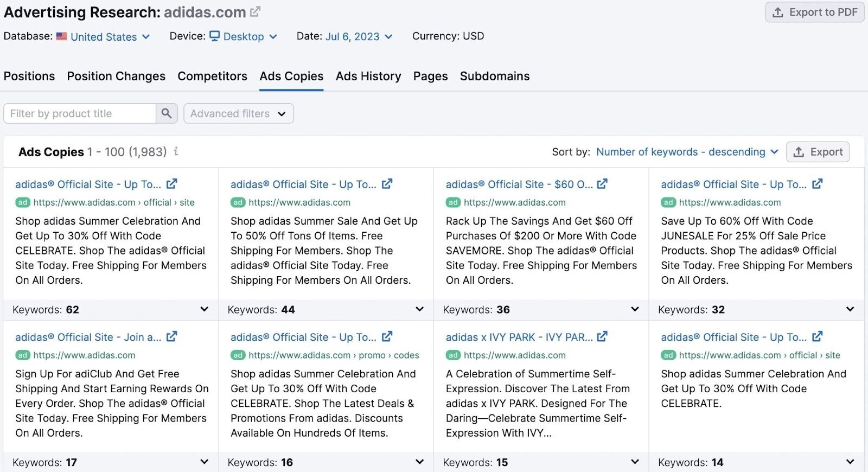Change sort order from Number of keywords descending

(x=687, y=152)
